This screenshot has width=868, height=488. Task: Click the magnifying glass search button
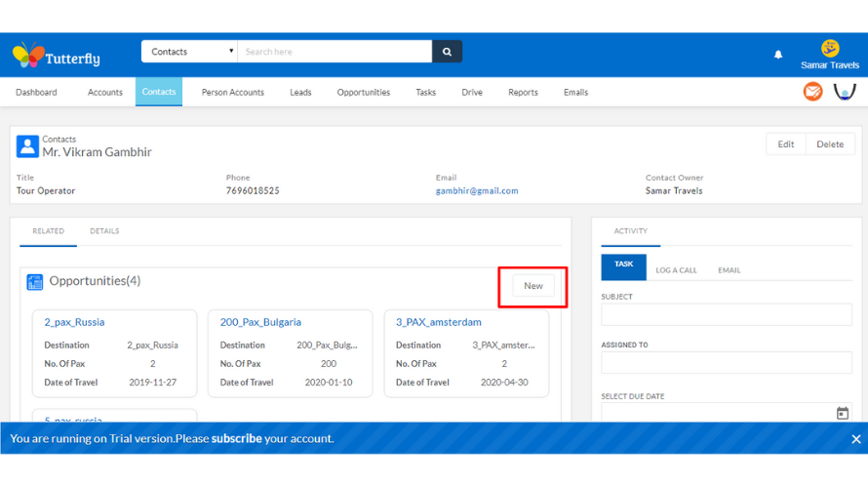pyautogui.click(x=447, y=52)
